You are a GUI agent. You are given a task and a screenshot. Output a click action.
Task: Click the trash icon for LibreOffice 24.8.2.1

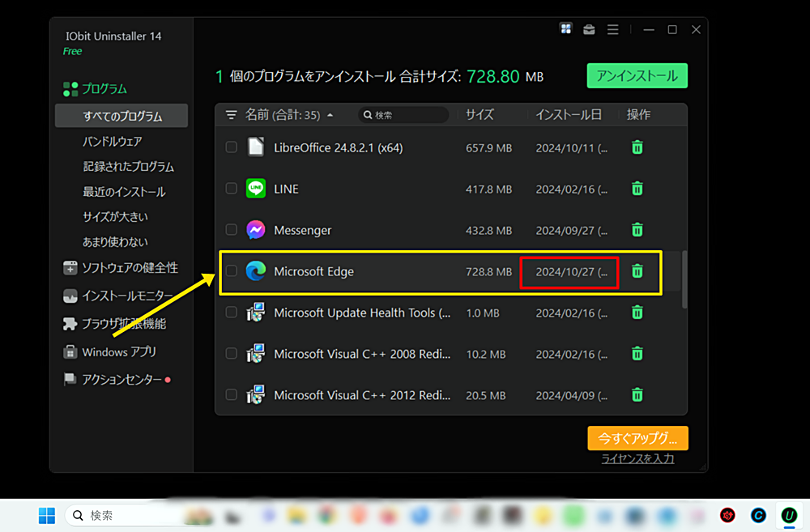(637, 147)
